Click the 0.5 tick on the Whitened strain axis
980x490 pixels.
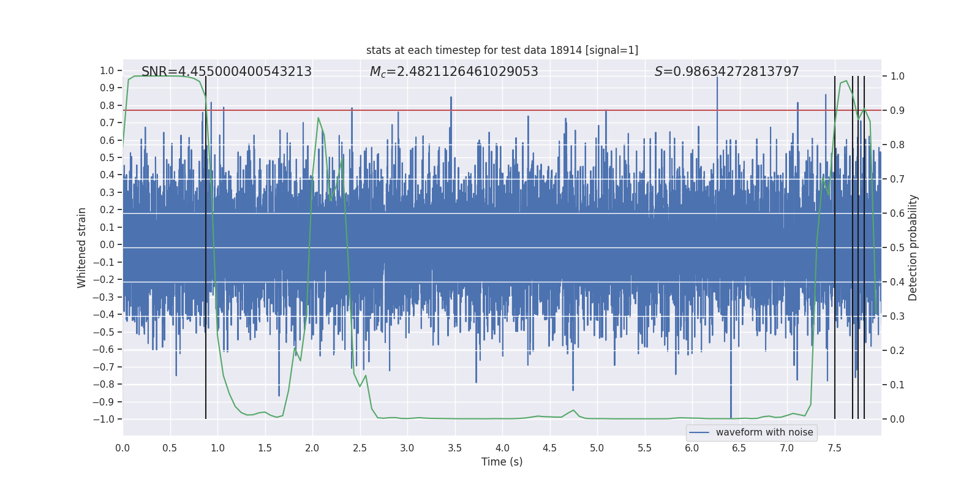pyautogui.click(x=107, y=157)
